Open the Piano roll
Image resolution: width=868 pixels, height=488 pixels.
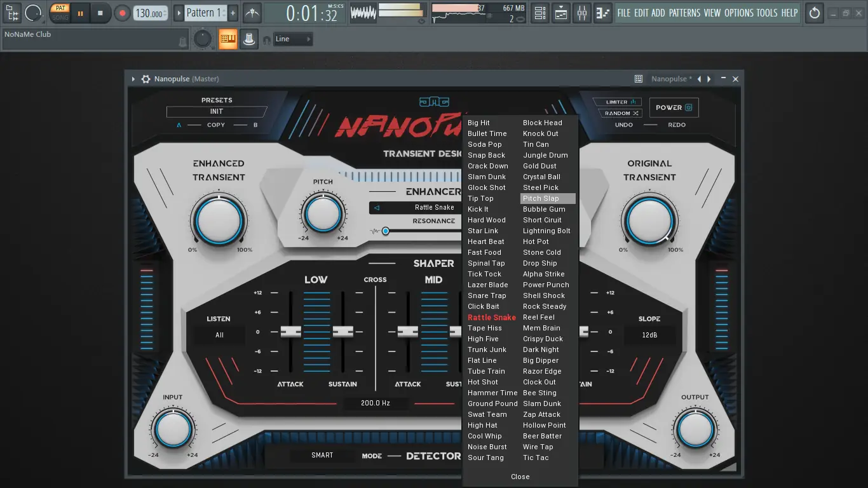602,13
